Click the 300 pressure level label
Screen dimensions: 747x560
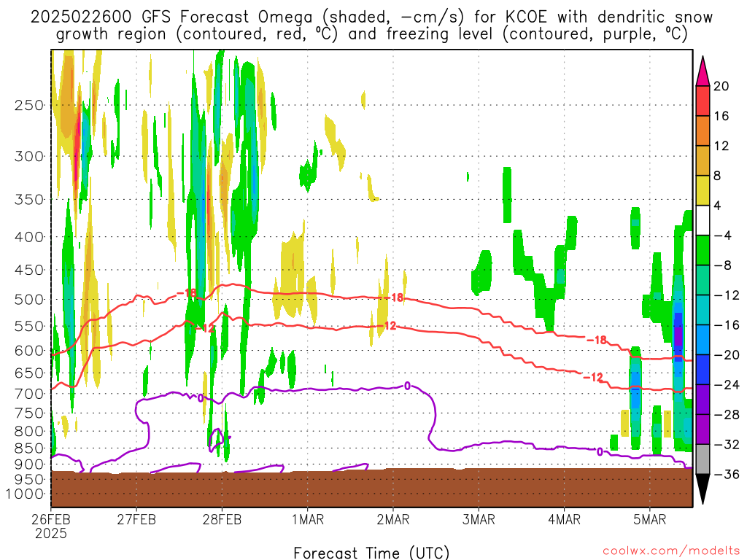coord(29,156)
